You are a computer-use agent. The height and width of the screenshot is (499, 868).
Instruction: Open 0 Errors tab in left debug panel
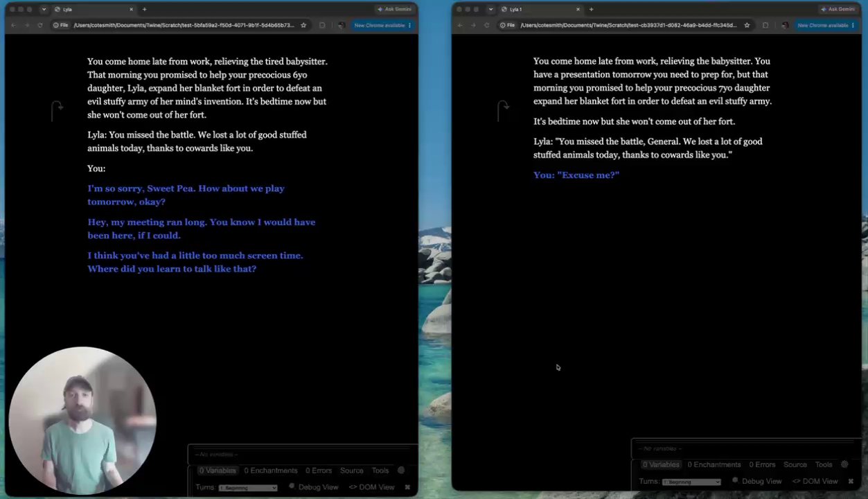coord(319,471)
